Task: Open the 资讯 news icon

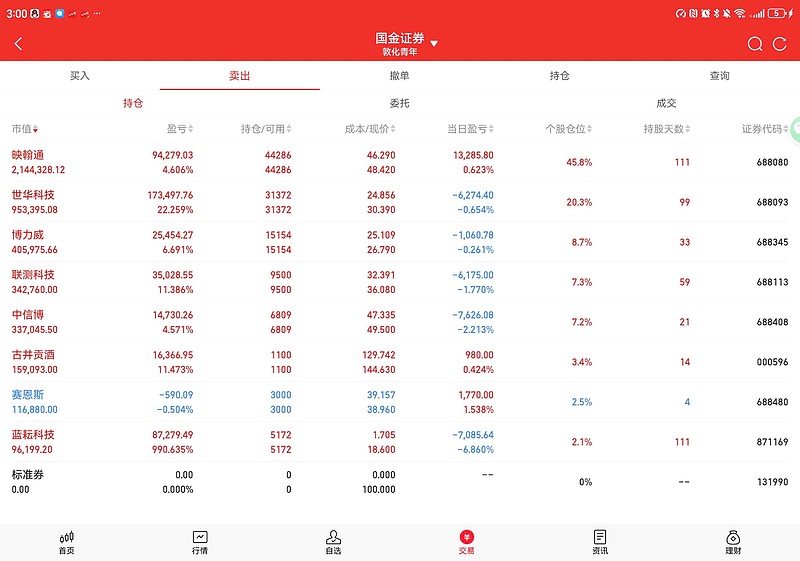Action: tap(600, 542)
